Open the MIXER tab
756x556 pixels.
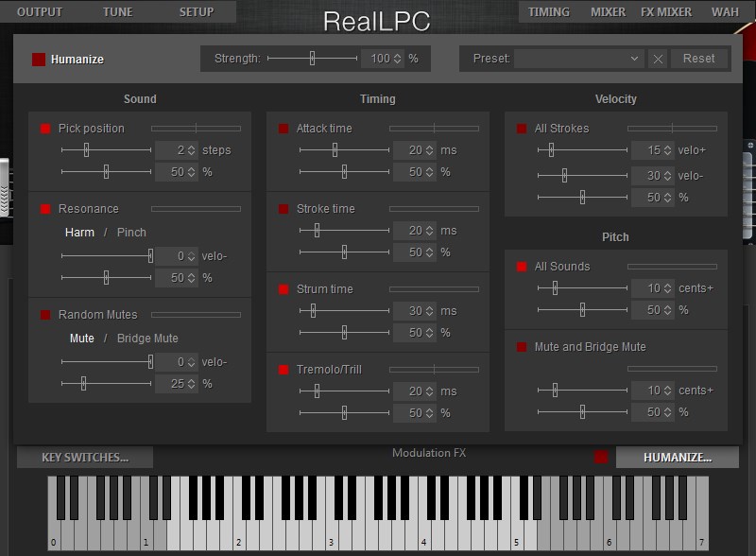point(608,12)
